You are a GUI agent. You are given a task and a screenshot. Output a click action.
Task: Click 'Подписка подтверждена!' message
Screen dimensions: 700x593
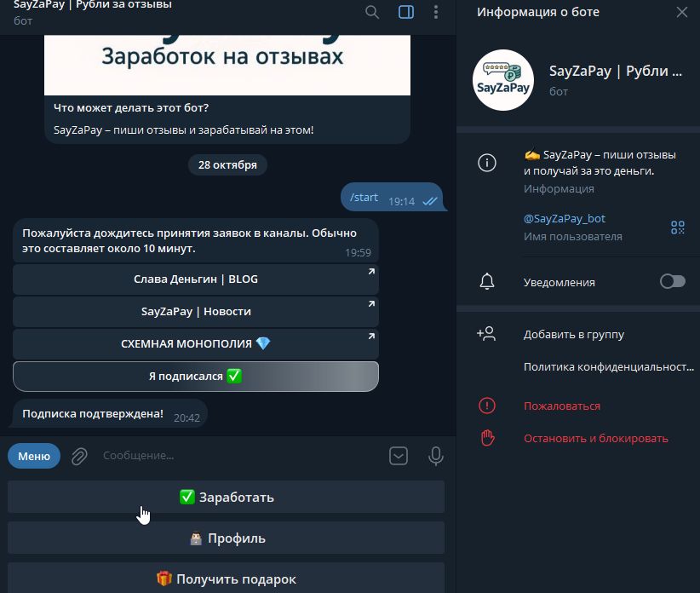(110, 413)
